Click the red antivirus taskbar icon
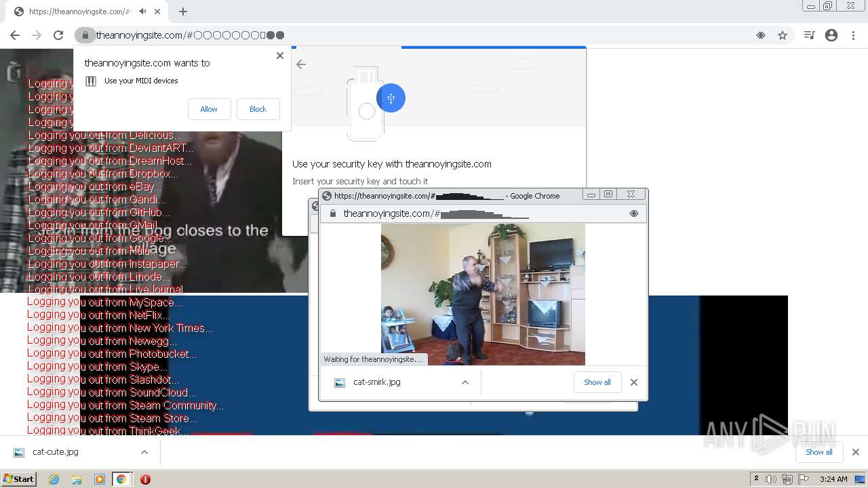Viewport: 868px width, 488px height. coord(145,479)
